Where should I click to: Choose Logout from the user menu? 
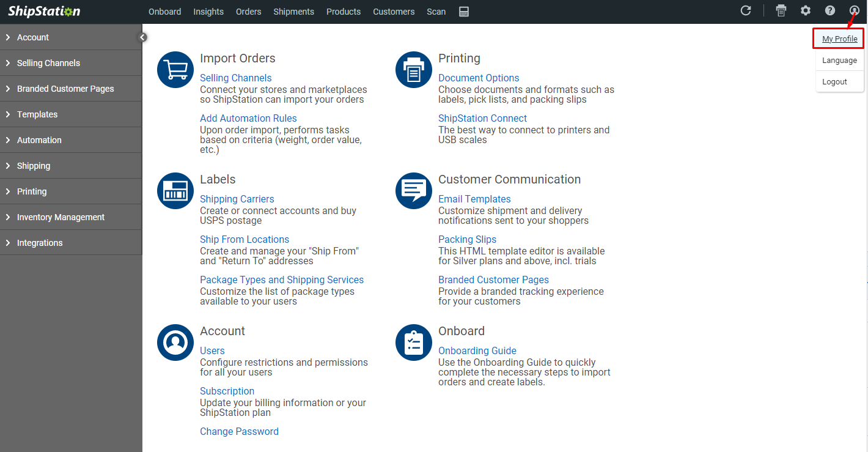834,81
